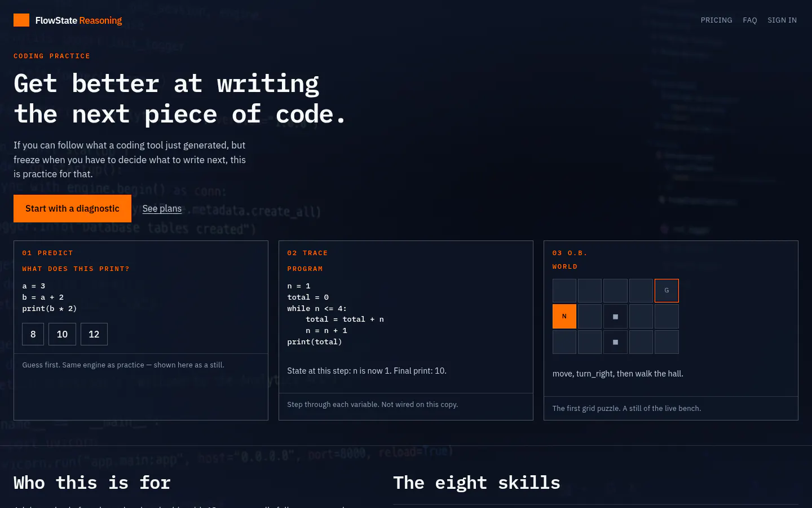
Task: Choose answer 12 in Predict card
Action: point(94,334)
